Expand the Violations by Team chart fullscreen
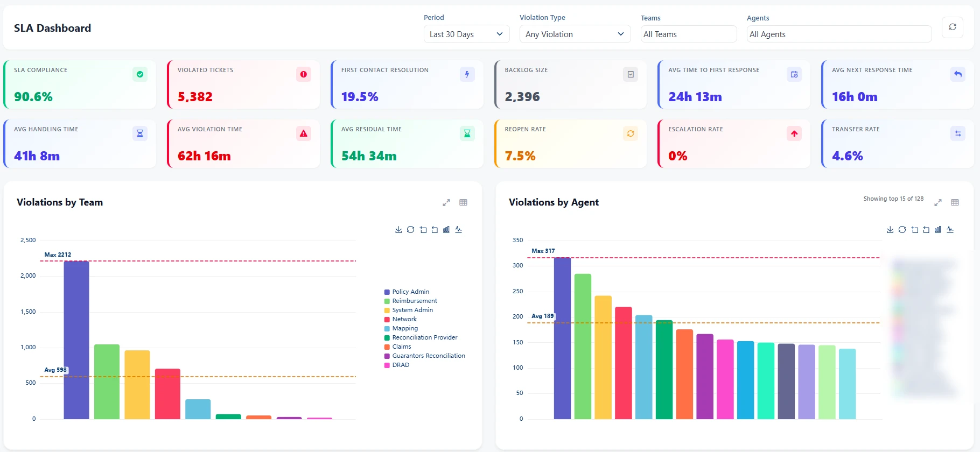The image size is (980, 452). (446, 203)
